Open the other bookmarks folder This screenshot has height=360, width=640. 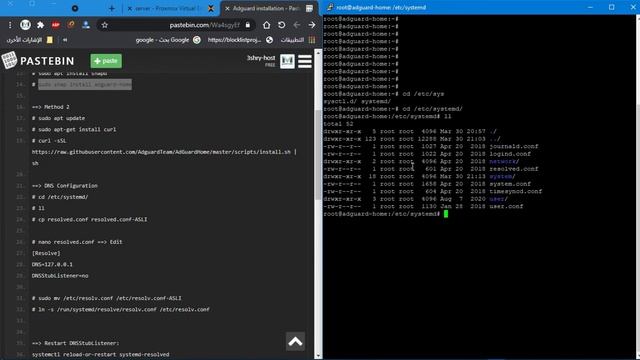click(x=29, y=40)
